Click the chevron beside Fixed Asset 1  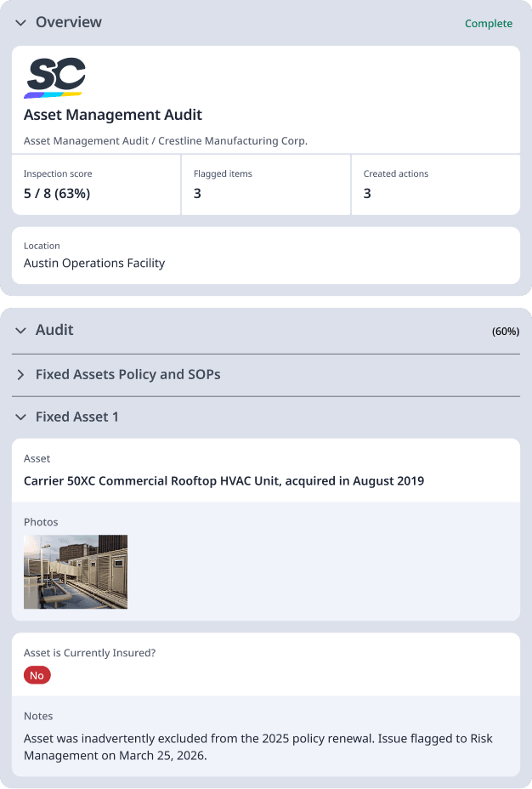tap(20, 417)
